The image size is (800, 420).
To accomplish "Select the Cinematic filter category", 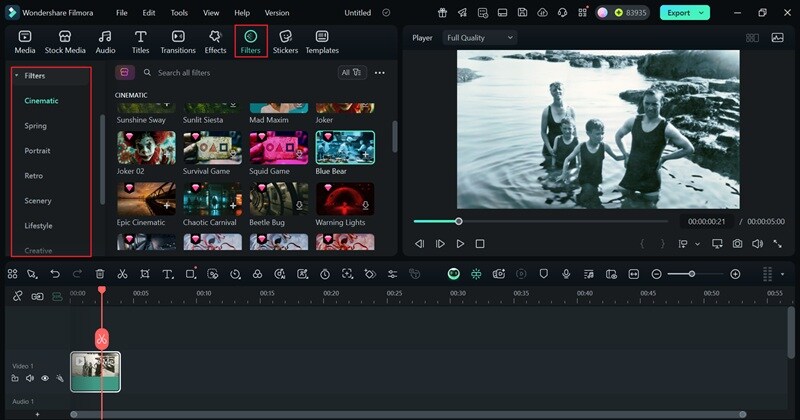I will 41,101.
